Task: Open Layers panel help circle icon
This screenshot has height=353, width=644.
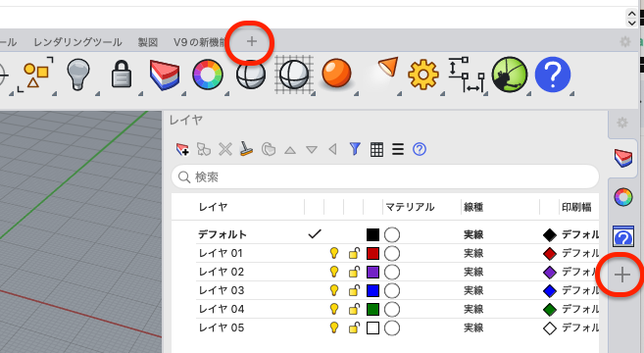Action: point(420,149)
